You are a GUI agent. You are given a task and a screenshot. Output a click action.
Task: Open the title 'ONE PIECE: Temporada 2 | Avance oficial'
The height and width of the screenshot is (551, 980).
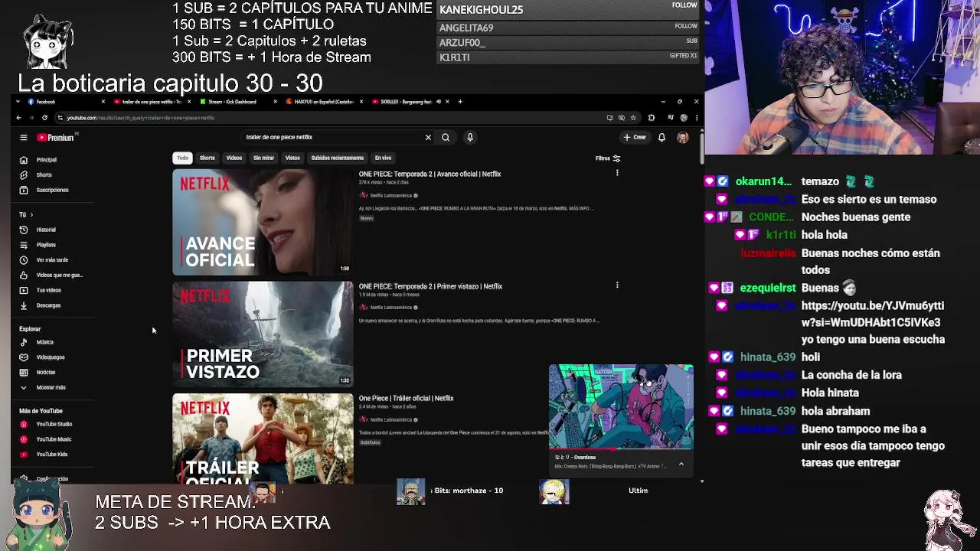point(430,174)
